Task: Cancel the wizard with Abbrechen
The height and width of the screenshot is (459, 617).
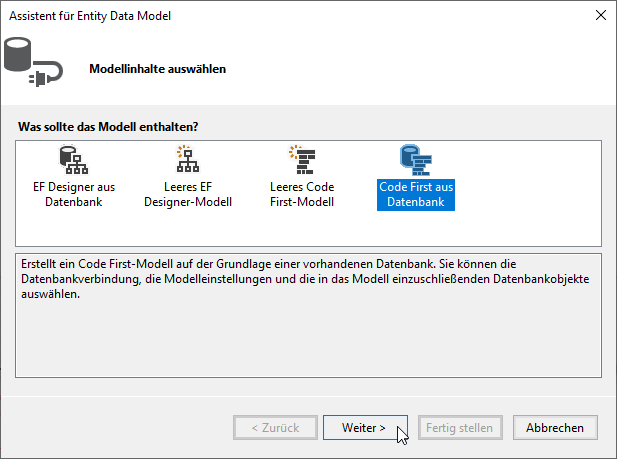Action: click(x=555, y=428)
